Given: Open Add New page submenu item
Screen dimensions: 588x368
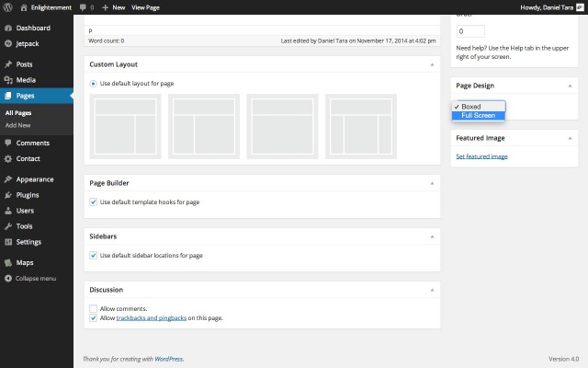Looking at the screenshot, I should pyautogui.click(x=17, y=125).
